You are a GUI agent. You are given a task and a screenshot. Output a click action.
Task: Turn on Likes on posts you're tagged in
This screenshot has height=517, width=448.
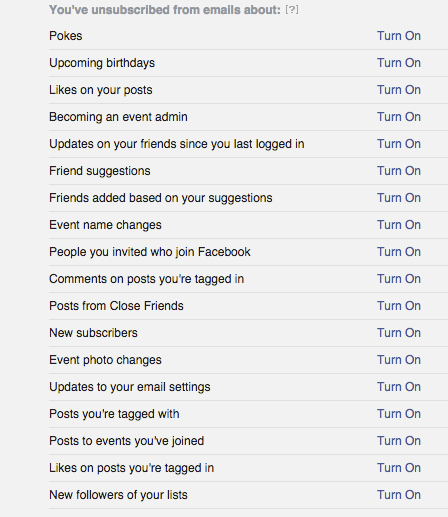[x=399, y=468]
